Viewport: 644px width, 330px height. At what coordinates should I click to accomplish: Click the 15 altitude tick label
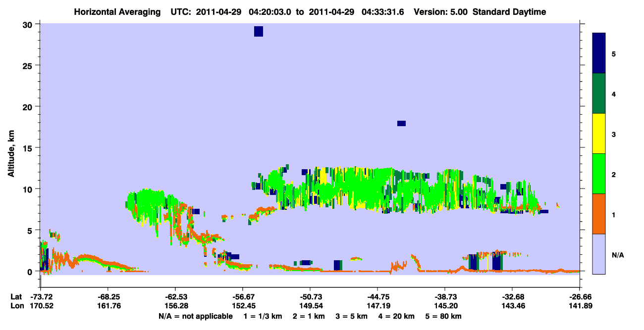point(28,148)
